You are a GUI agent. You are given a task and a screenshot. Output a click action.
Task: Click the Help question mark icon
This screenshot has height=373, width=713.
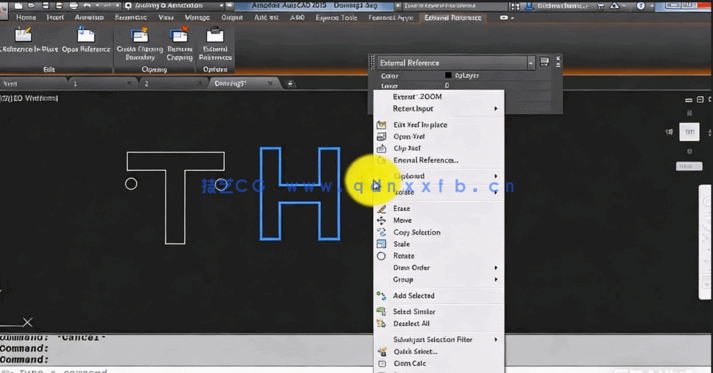click(x=641, y=6)
